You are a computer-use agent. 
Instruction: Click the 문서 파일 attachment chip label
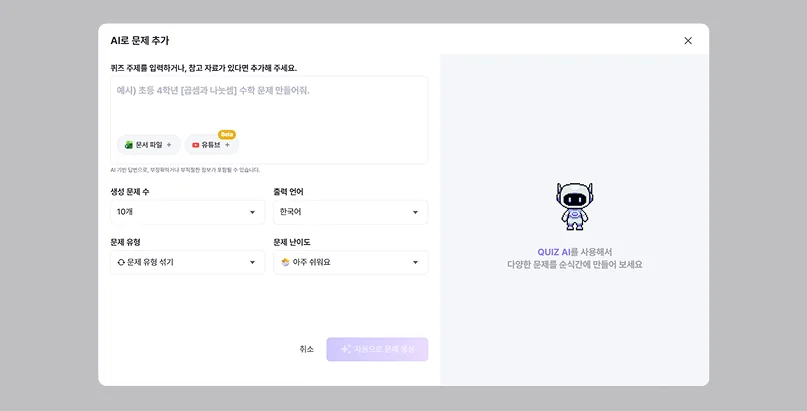(x=149, y=145)
